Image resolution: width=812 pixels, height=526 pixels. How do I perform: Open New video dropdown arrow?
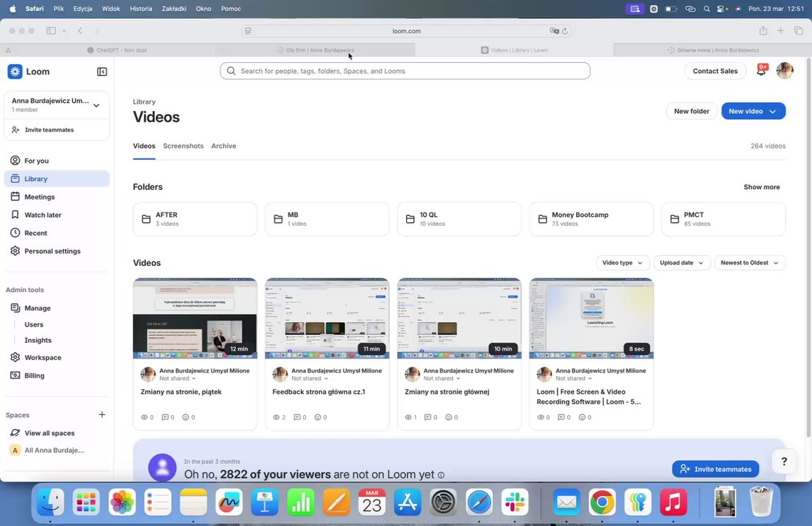[773, 112]
